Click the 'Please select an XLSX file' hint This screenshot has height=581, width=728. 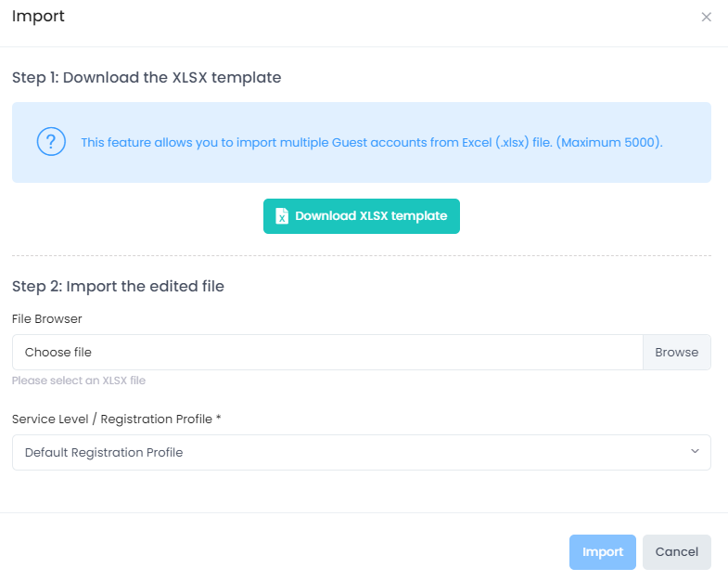(79, 381)
